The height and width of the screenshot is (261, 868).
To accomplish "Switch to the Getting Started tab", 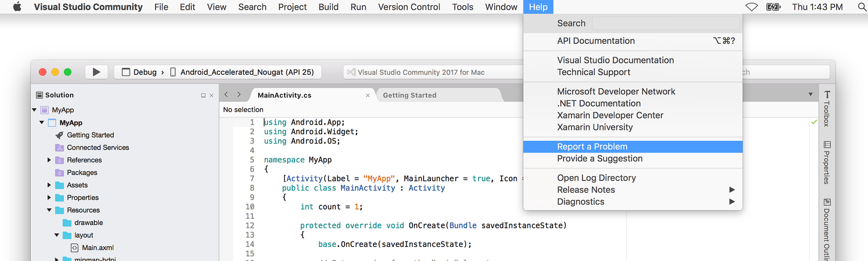I will (x=410, y=95).
